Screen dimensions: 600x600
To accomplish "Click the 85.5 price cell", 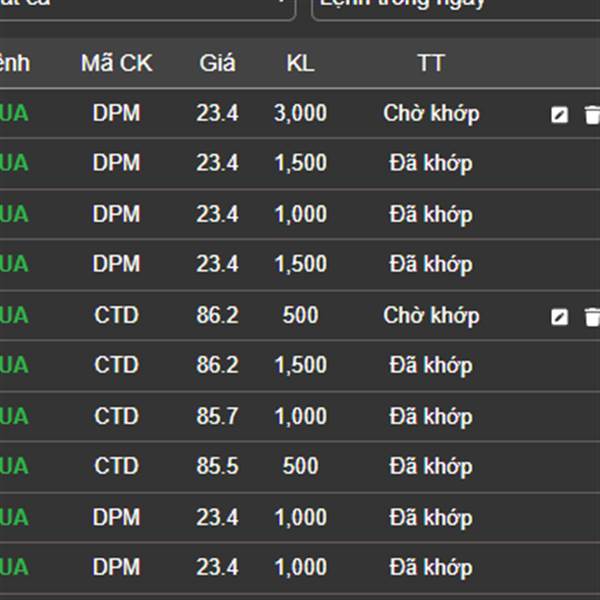I will (x=217, y=466).
